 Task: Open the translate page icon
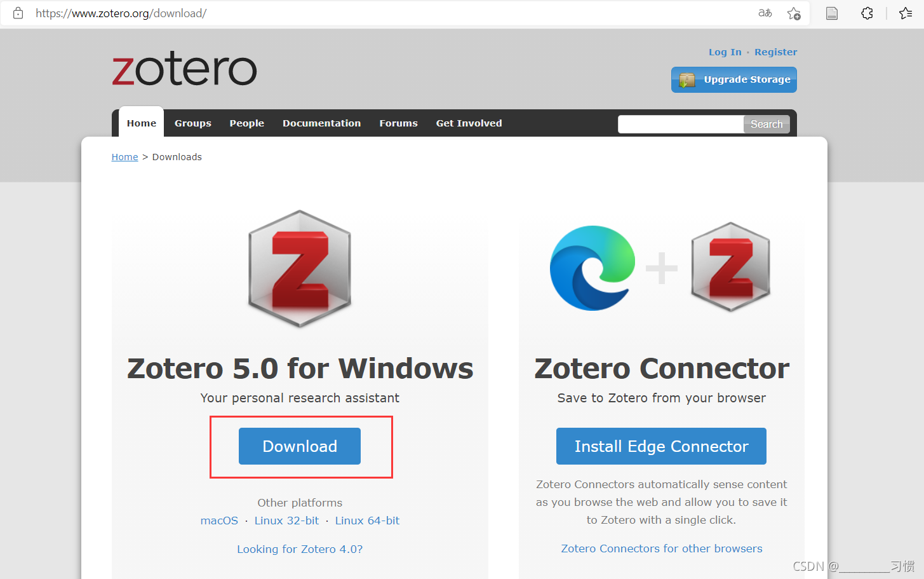click(x=765, y=13)
